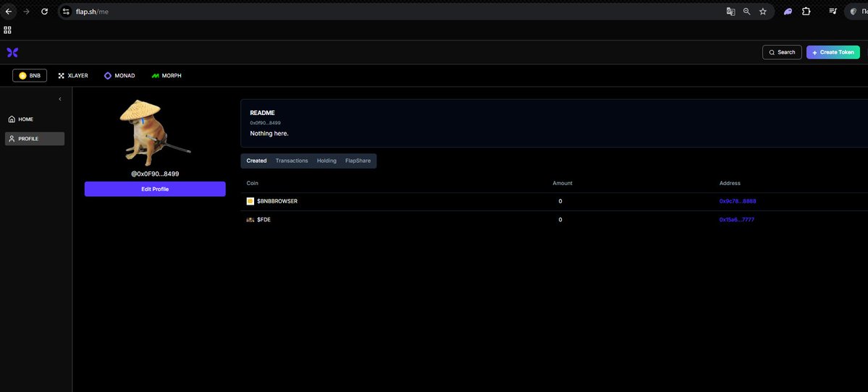Screen dimensions: 868x392
Task: Open the $BNBBROWSER coin row
Action: click(x=554, y=201)
